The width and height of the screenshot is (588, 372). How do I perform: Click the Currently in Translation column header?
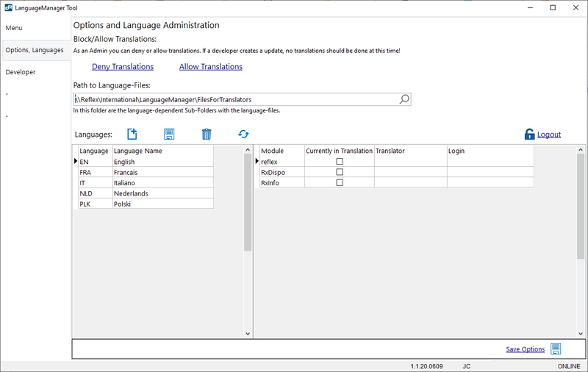pos(340,151)
